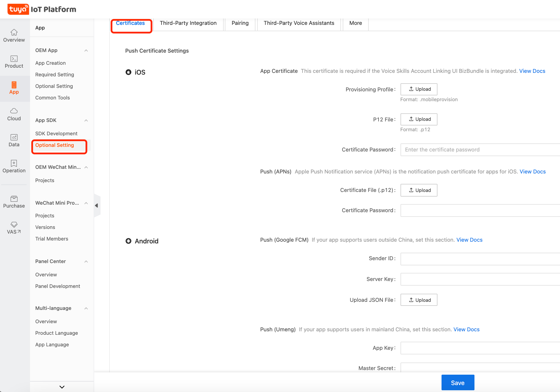Image resolution: width=560 pixels, height=392 pixels.
Task: Toggle OEM App section expander
Action: [x=85, y=50]
